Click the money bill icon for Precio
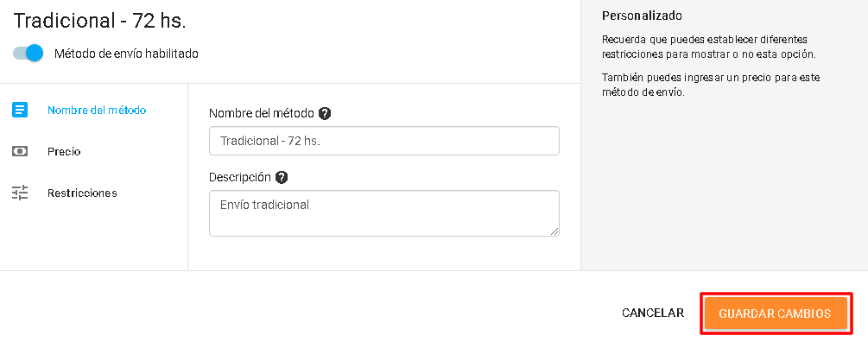Image resolution: width=868 pixels, height=342 pixels. click(x=20, y=151)
